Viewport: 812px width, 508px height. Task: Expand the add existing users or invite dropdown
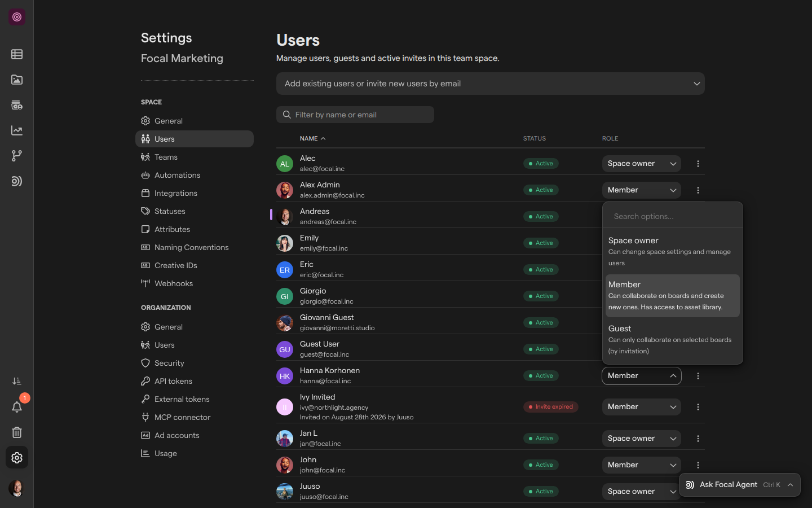(491, 84)
